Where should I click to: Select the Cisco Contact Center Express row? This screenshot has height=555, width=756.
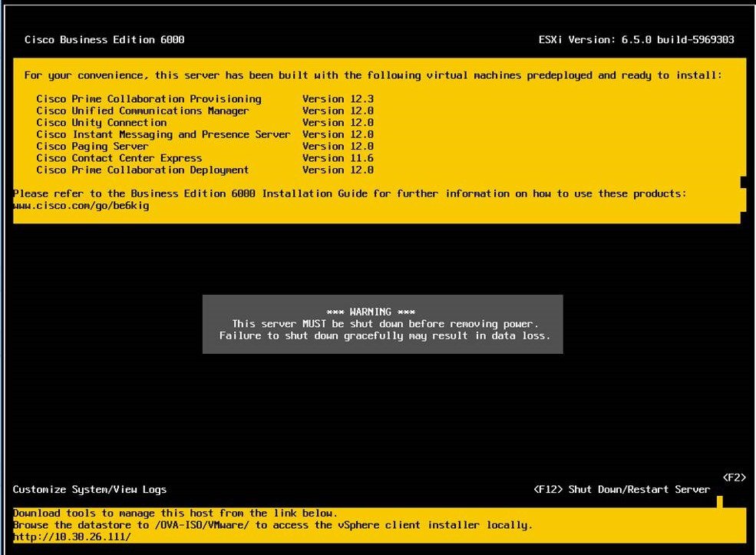[x=205, y=158]
